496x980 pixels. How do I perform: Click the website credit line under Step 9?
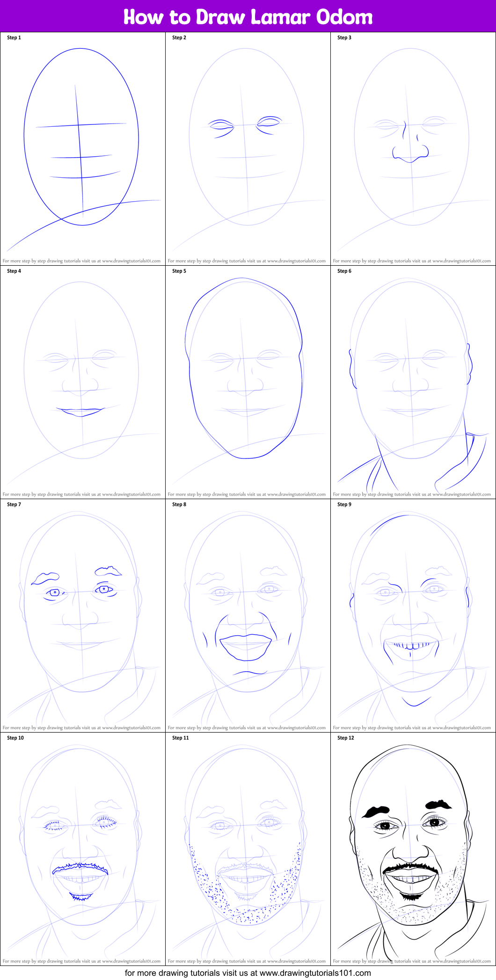click(412, 728)
